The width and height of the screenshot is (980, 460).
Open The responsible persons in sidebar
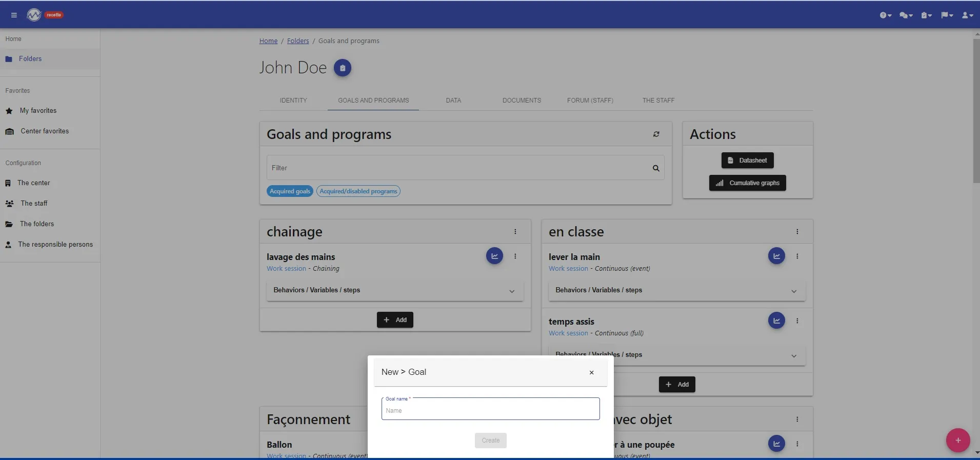[x=50, y=245]
